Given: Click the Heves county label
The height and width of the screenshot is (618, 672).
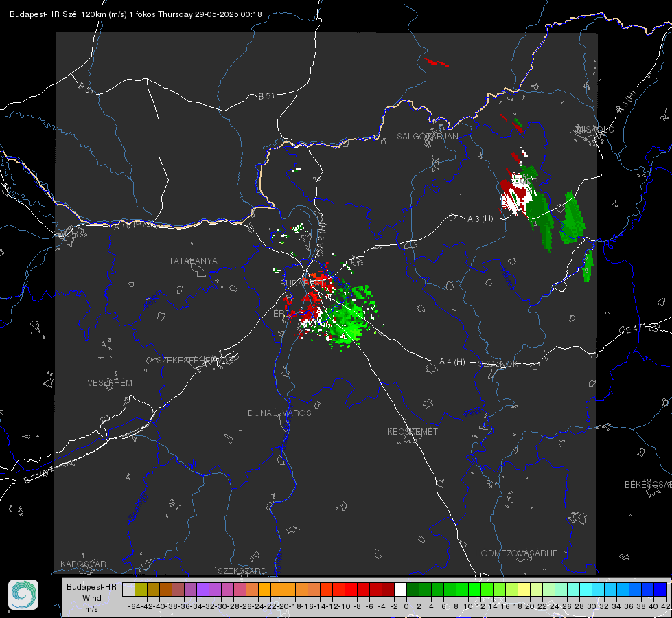Looking at the screenshot, I should point(507,279).
